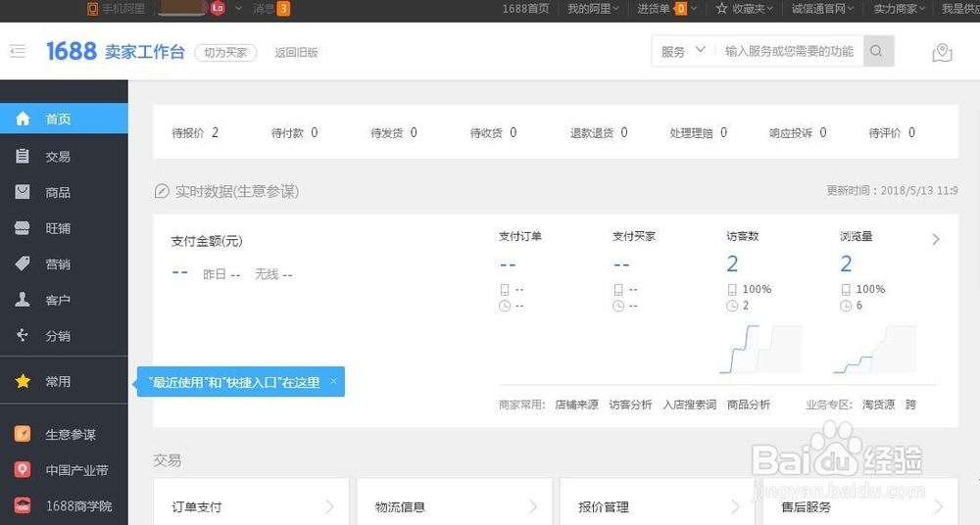The image size is (980, 525).
Task: Click the 分销 icon in the sidebar
Action: 23,336
